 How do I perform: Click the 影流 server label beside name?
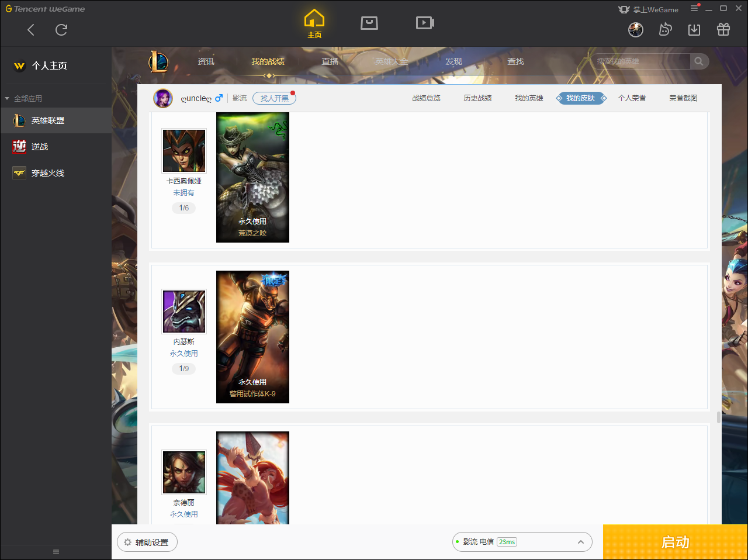(x=240, y=98)
